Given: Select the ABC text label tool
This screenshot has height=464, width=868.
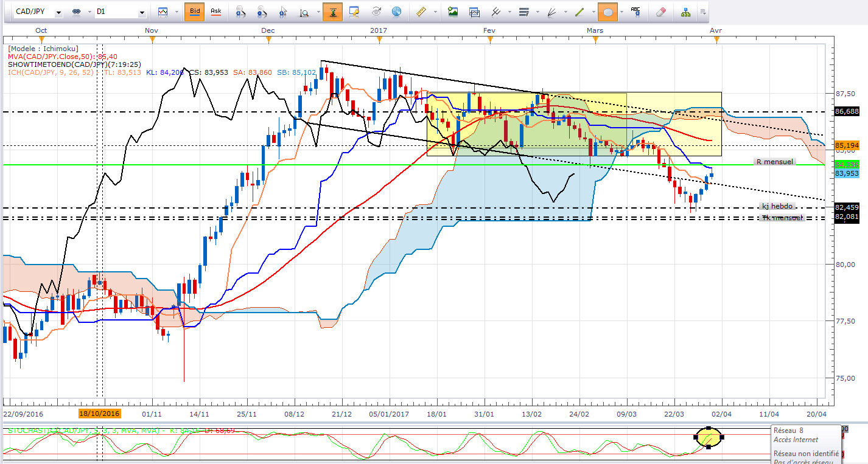Looking at the screenshot, I should 636,12.
